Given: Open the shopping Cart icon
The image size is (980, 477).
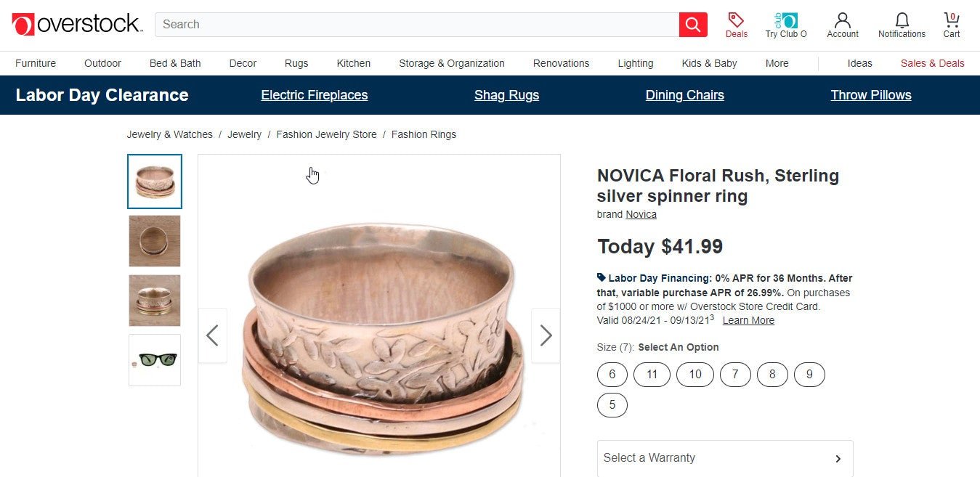Looking at the screenshot, I should [x=951, y=20].
